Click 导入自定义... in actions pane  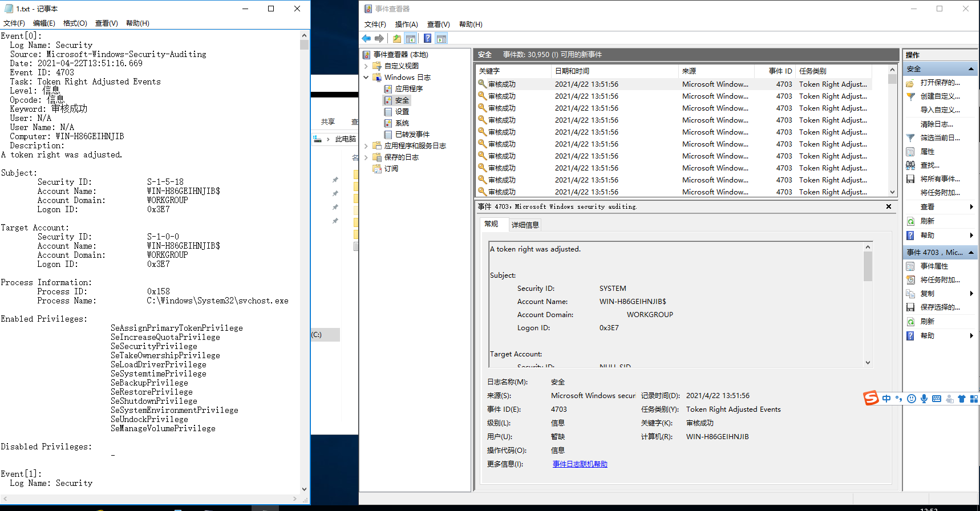(940, 110)
